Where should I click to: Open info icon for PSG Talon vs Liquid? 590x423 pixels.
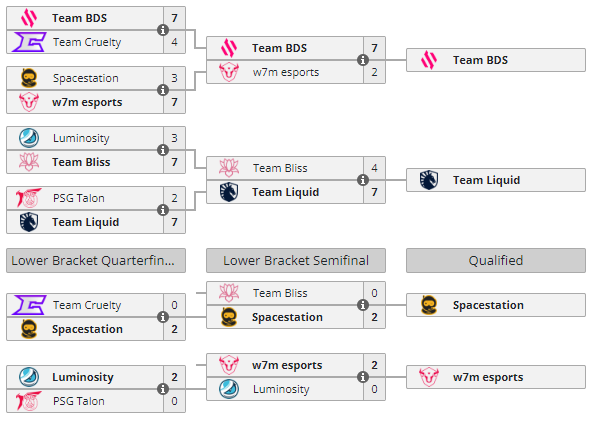[163, 210]
